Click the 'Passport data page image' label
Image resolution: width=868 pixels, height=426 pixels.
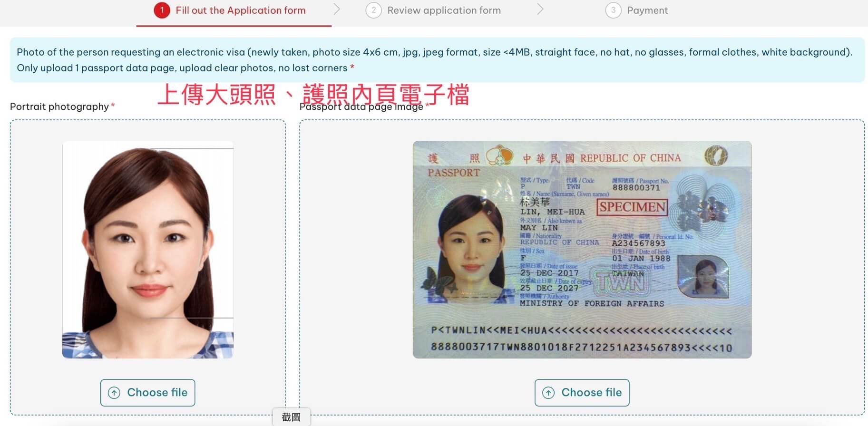(361, 106)
